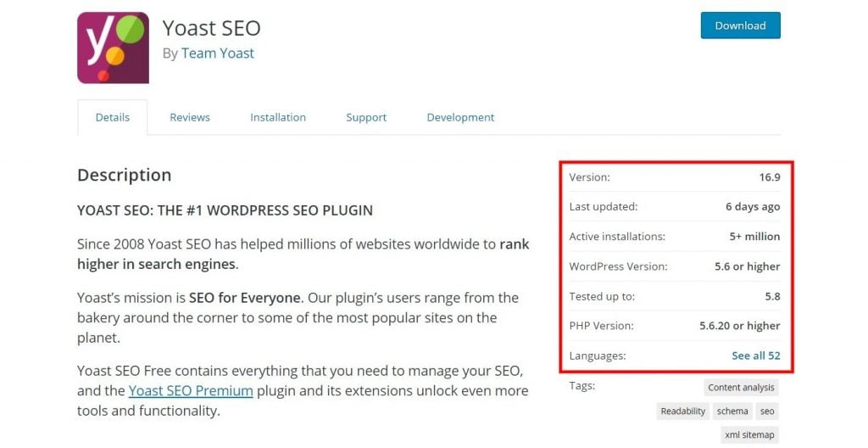
Task: Open the Team Yoast author link
Action: point(217,53)
